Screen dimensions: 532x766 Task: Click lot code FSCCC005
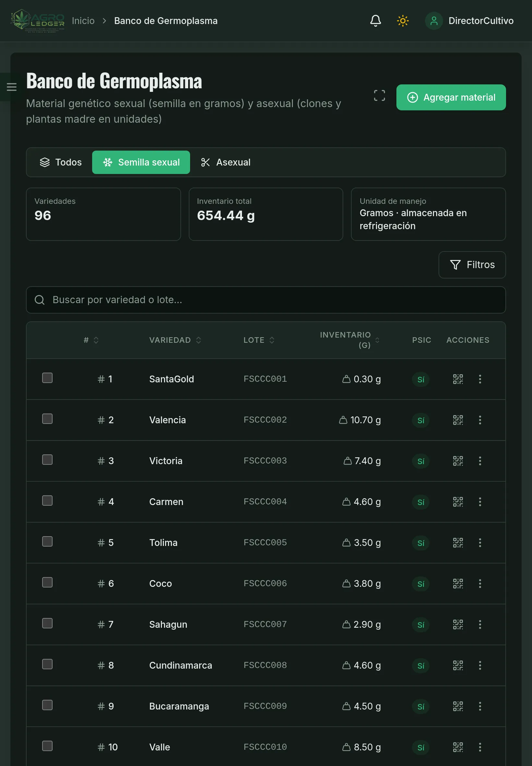point(265,543)
